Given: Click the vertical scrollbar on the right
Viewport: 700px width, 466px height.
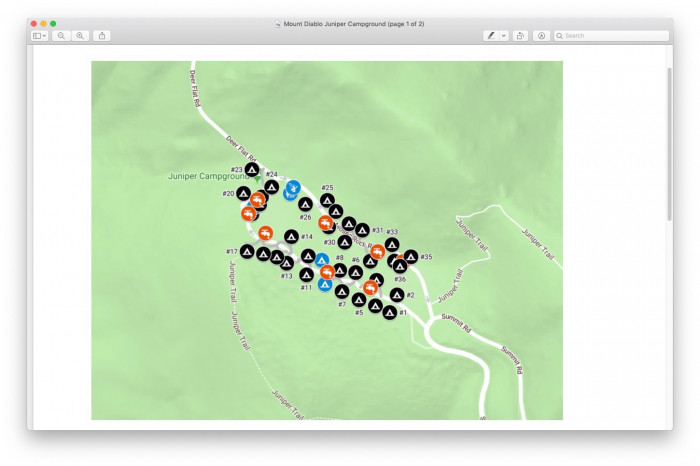Looking at the screenshot, I should point(669,150).
